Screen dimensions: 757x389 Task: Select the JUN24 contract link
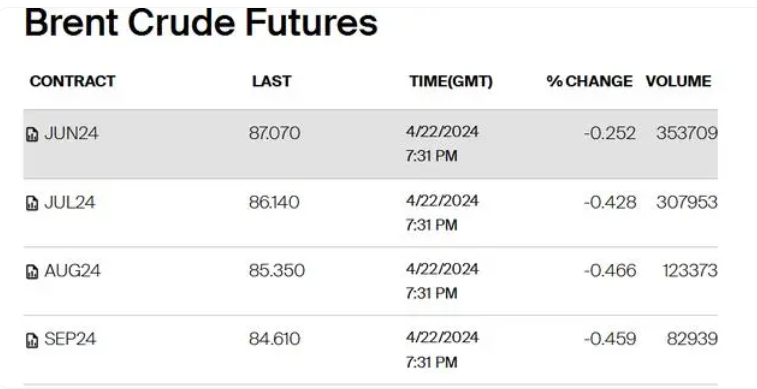(x=71, y=133)
